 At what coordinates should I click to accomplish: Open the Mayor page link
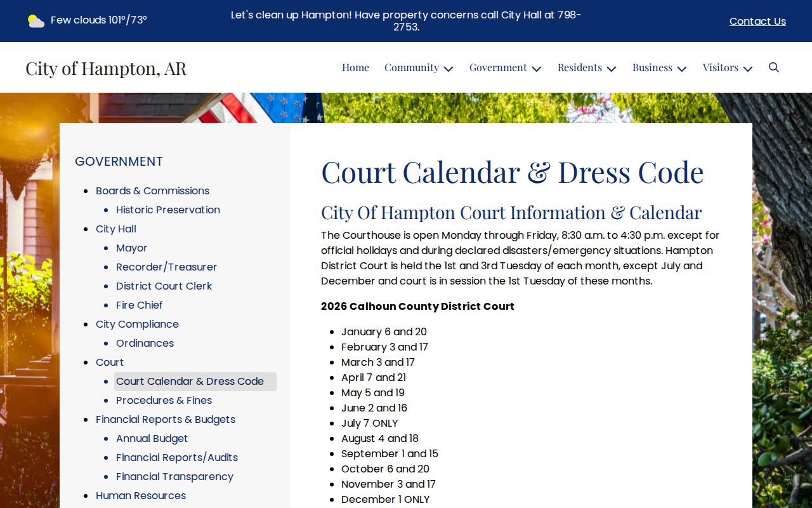(131, 248)
